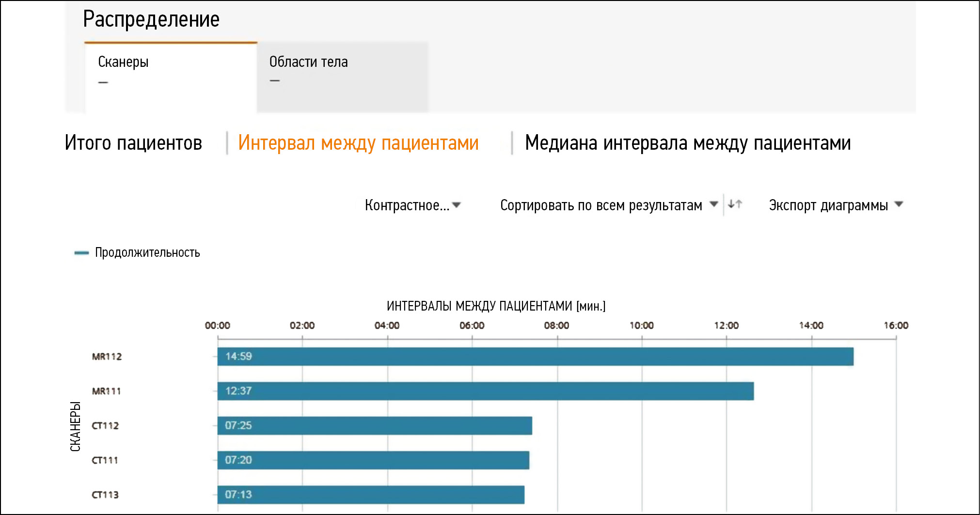Select the CT111 bar showing 07:20
This screenshot has height=515, width=980.
click(x=373, y=460)
